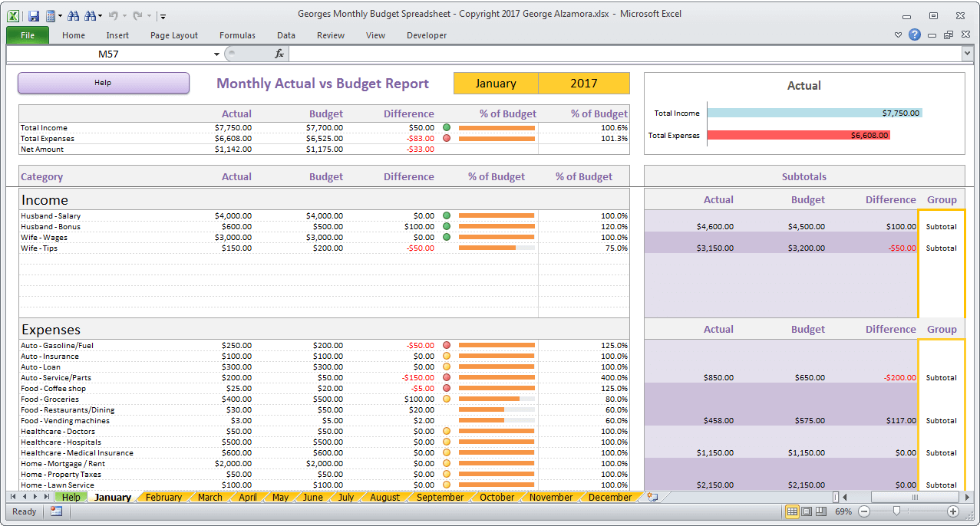Click the Undo icon in Quick Access toolbar
980x526 pixels.
pyautogui.click(x=114, y=17)
